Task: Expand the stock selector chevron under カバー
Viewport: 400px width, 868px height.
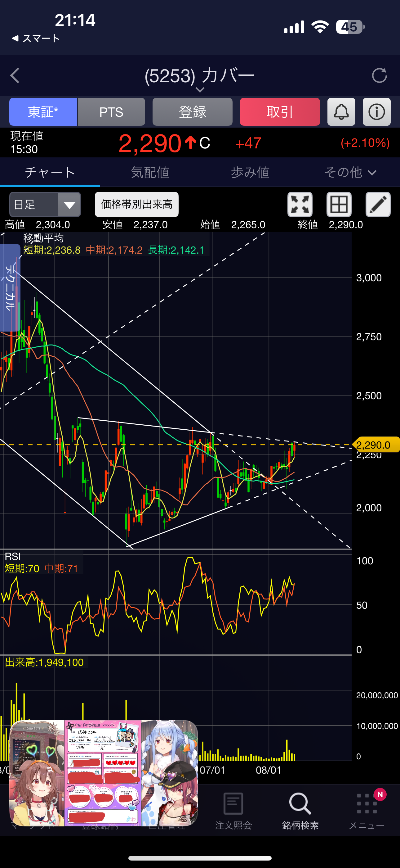Action: [x=200, y=90]
